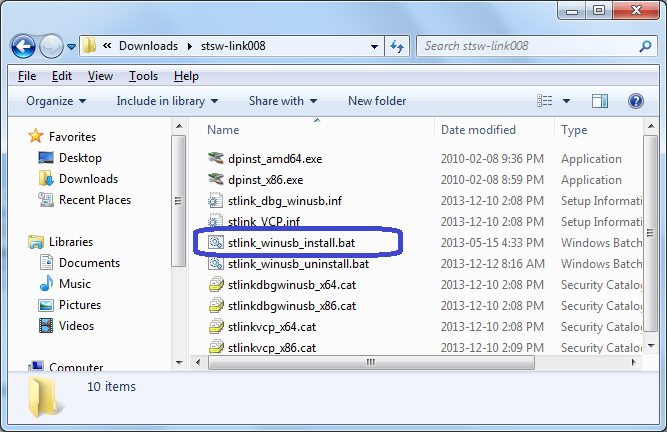Open Videos library
This screenshot has height=432, width=667.
click(x=76, y=326)
